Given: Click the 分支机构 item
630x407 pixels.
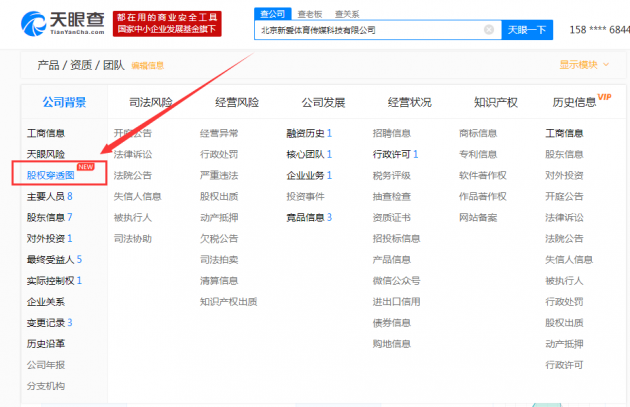Looking at the screenshot, I should [46, 386].
